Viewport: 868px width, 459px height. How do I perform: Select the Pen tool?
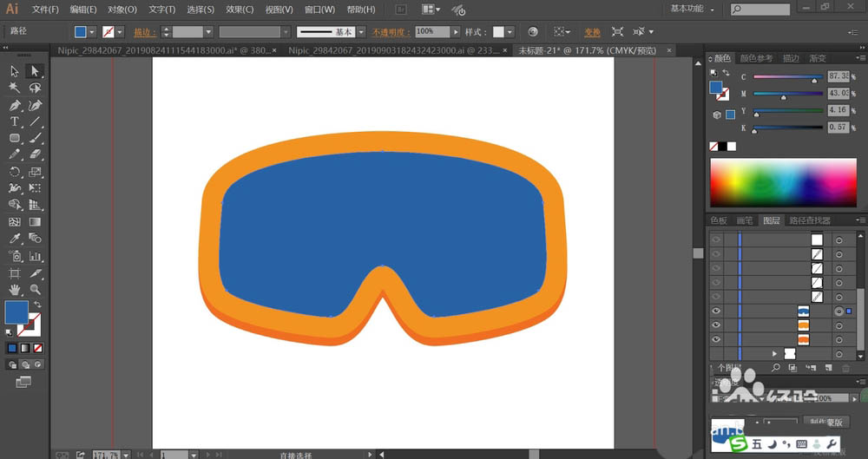(15, 105)
